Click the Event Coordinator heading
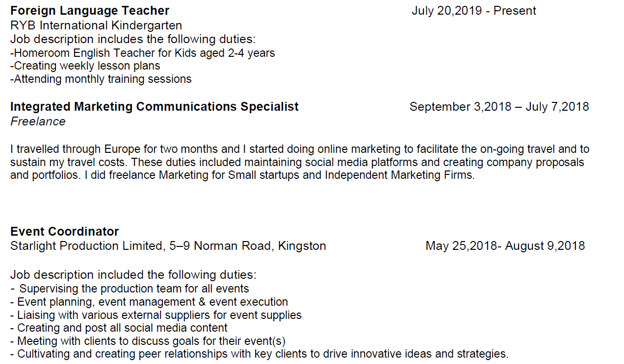624x364 pixels. tap(65, 232)
